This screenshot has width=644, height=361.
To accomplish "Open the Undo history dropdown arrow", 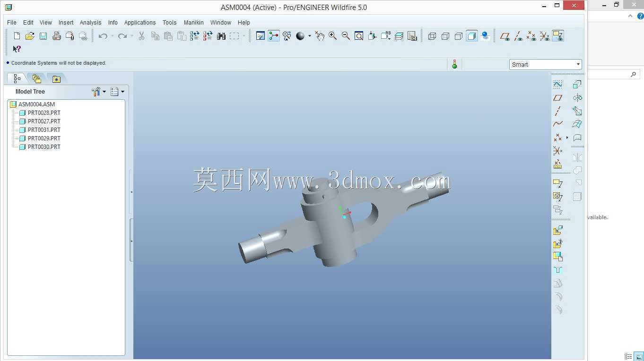I will click(112, 36).
